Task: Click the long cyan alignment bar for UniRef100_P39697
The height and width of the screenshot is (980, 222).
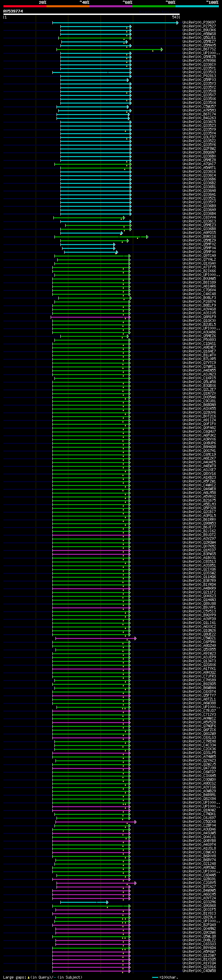Action: (x=116, y=23)
